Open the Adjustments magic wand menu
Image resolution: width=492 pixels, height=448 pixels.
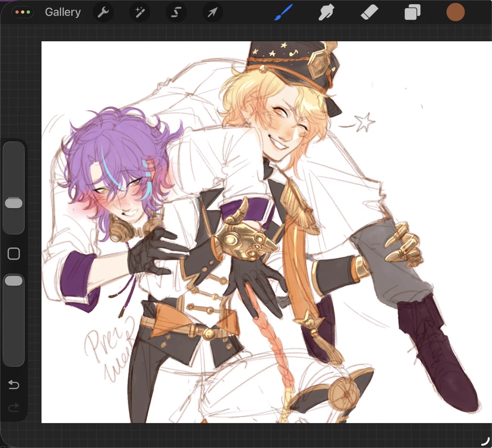tap(140, 12)
